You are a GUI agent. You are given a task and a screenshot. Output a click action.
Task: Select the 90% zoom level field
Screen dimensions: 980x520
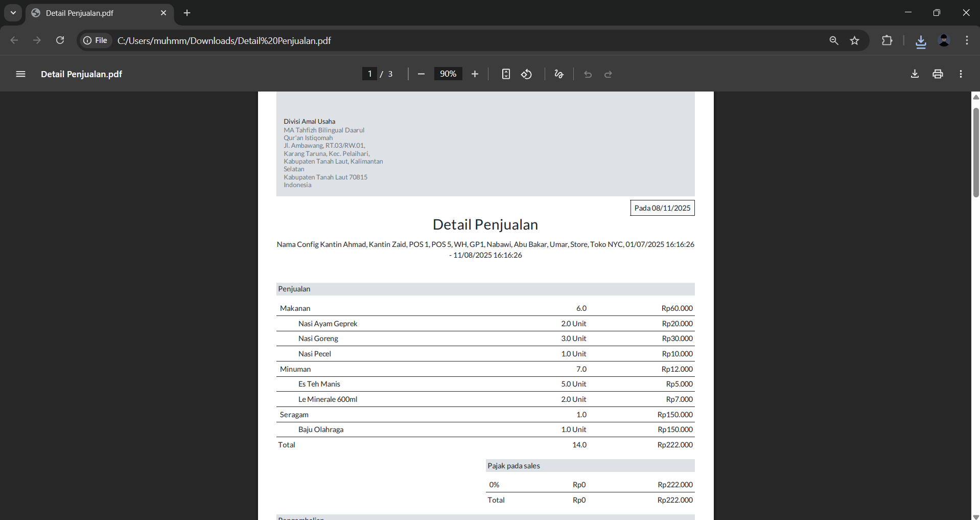point(448,74)
